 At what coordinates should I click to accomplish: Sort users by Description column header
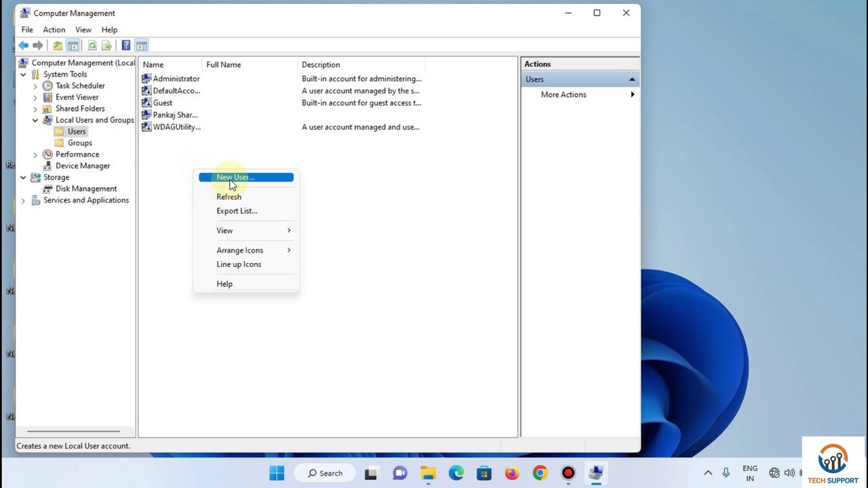pyautogui.click(x=321, y=65)
